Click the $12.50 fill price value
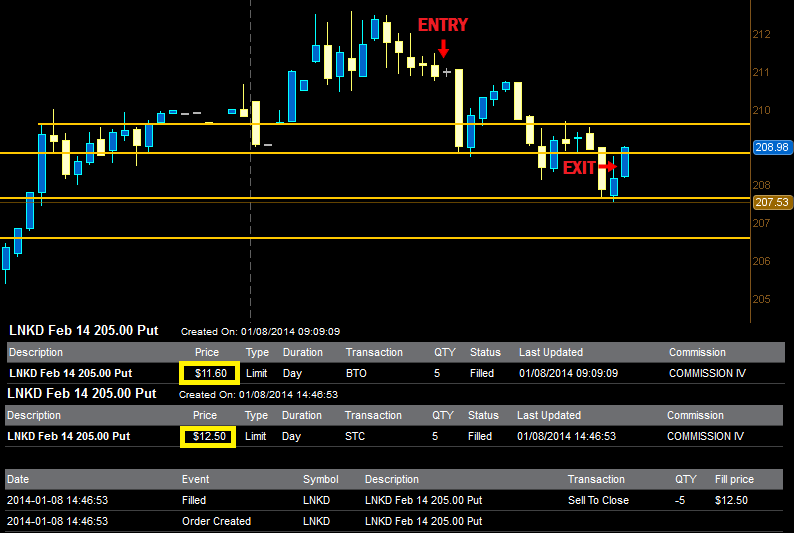Screen dimensions: 794x533 click(731, 500)
